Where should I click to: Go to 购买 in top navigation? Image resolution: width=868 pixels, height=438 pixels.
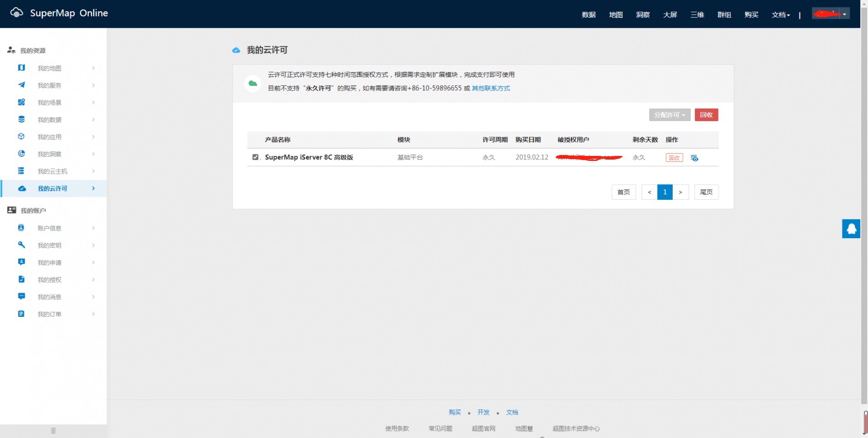coord(752,15)
